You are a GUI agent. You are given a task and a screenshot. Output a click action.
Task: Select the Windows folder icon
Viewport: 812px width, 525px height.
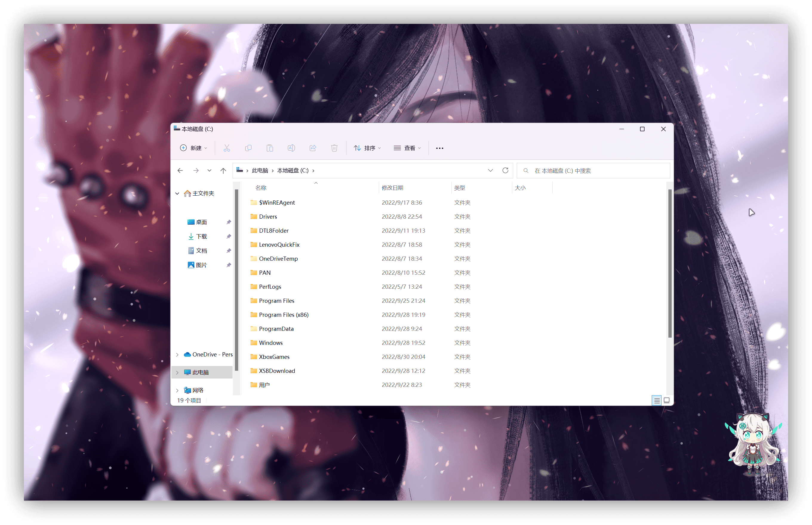click(x=253, y=343)
